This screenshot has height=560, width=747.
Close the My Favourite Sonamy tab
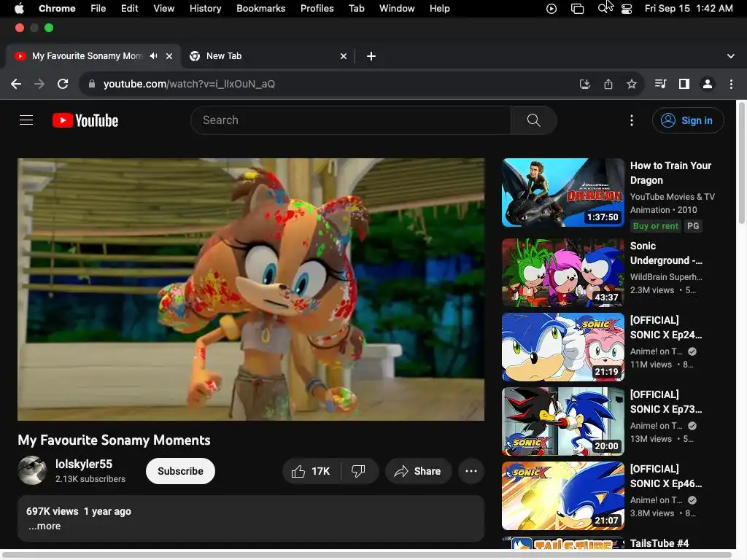click(x=169, y=56)
